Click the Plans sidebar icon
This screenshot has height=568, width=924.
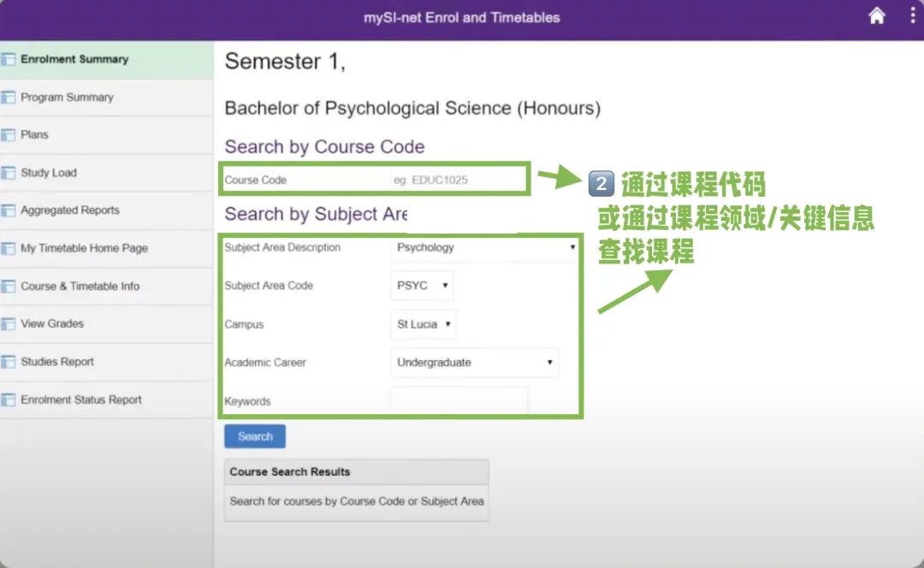[9, 135]
